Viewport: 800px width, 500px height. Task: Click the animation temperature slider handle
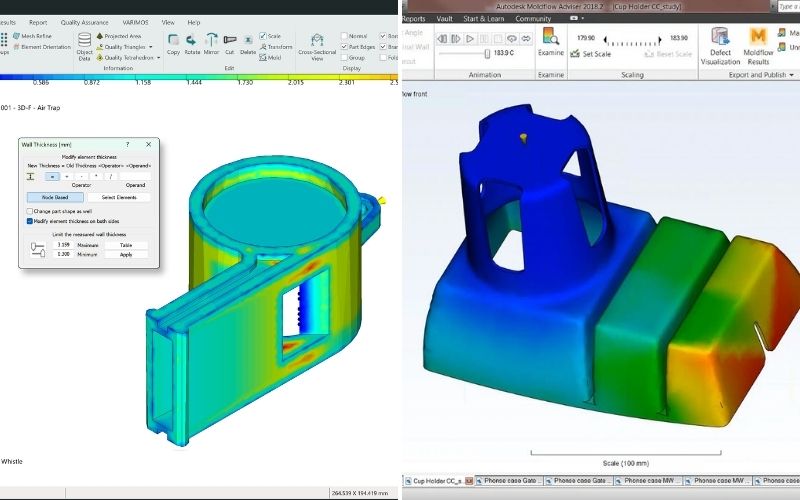tap(487, 54)
